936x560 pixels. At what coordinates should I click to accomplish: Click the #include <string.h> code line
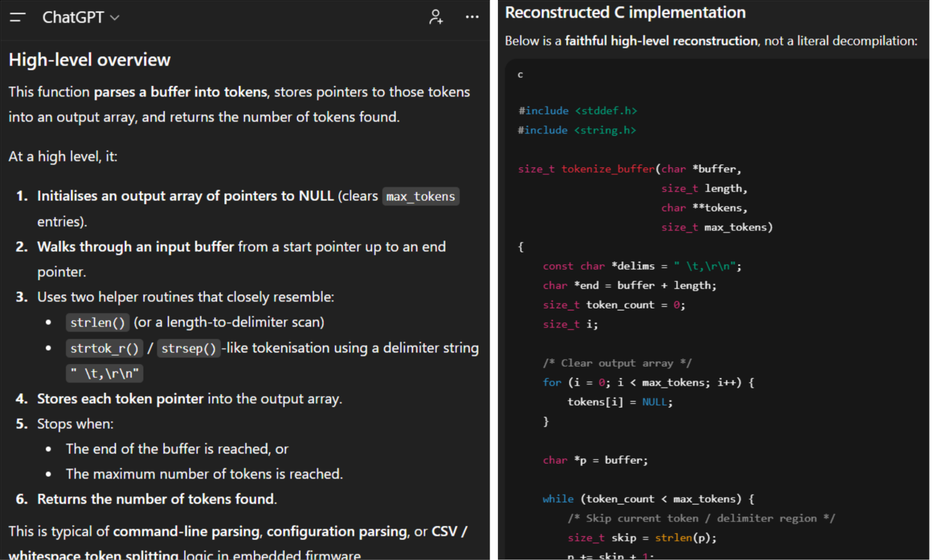[x=577, y=130]
